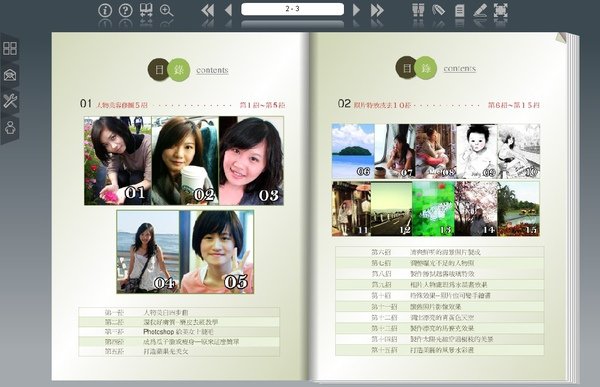This screenshot has height=387, width=600.
Task: Jump to the last page
Action: 377,10
